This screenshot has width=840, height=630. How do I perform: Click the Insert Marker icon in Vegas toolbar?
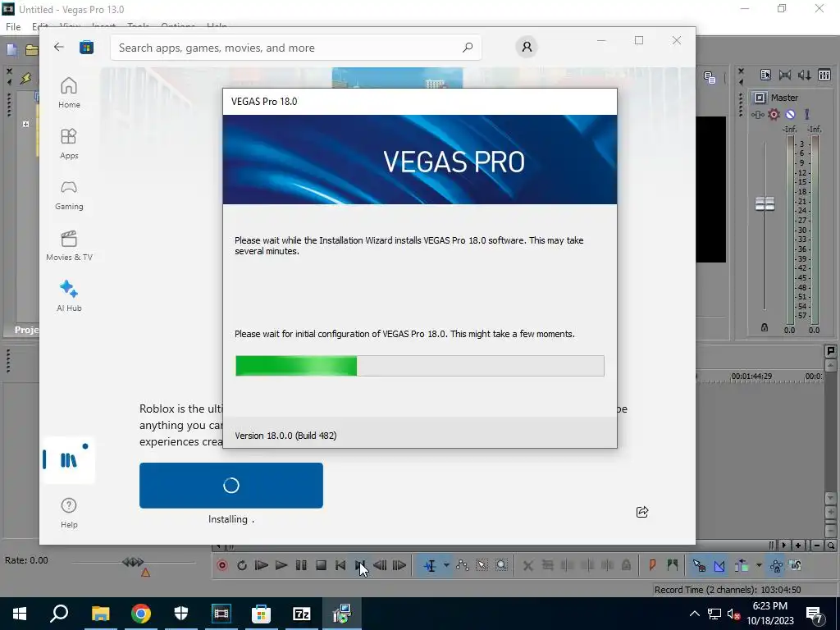point(652,564)
